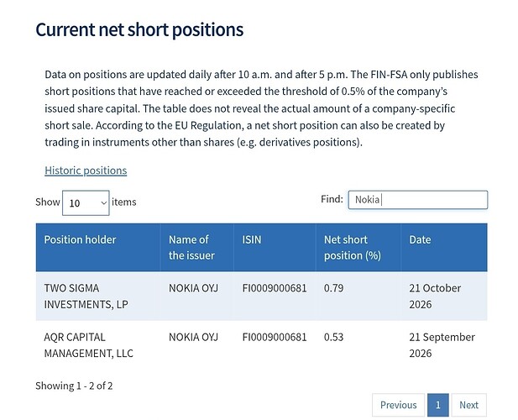Expand the Show items count dropdown
This screenshot has height=420, width=518.
tap(86, 202)
